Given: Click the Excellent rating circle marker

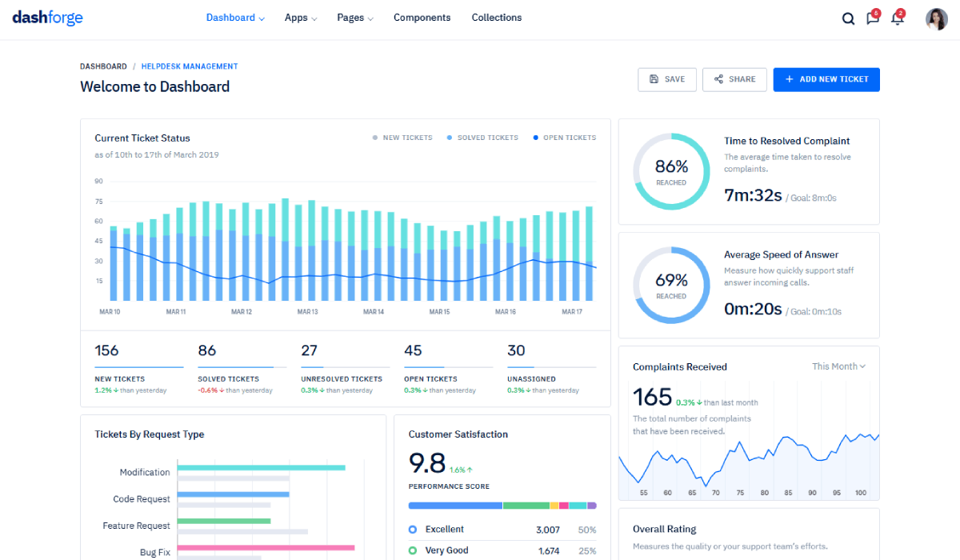Looking at the screenshot, I should click(413, 530).
